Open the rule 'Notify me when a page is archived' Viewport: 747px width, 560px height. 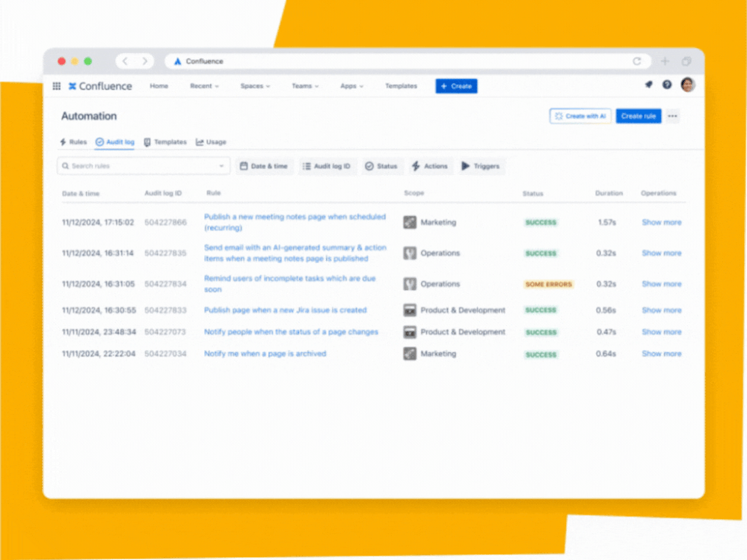(265, 354)
